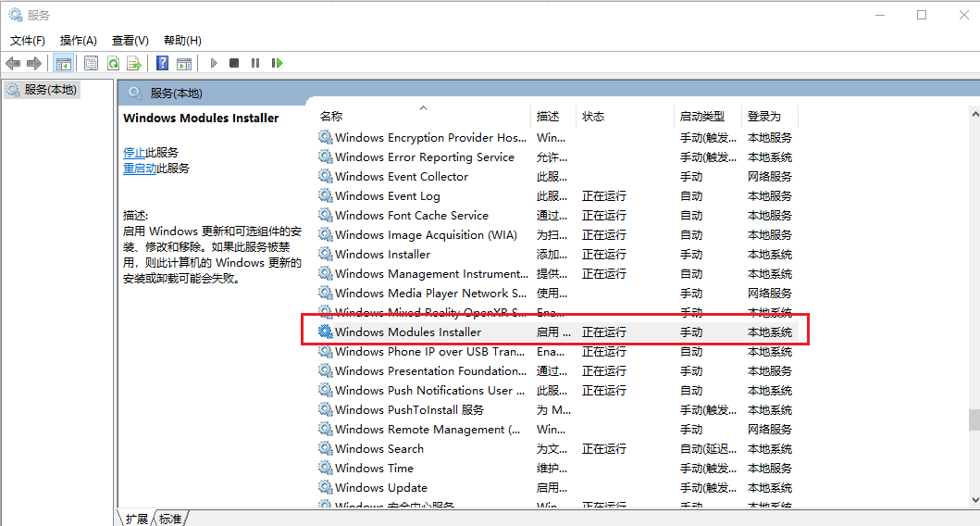The height and width of the screenshot is (526, 980).
Task: Click gear icon beside 服务(本地) header
Action: coord(135,94)
